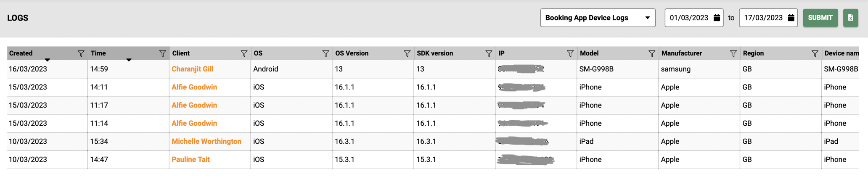The height and width of the screenshot is (190, 868).
Task: Filter by Manufacturer column
Action: [x=733, y=53]
